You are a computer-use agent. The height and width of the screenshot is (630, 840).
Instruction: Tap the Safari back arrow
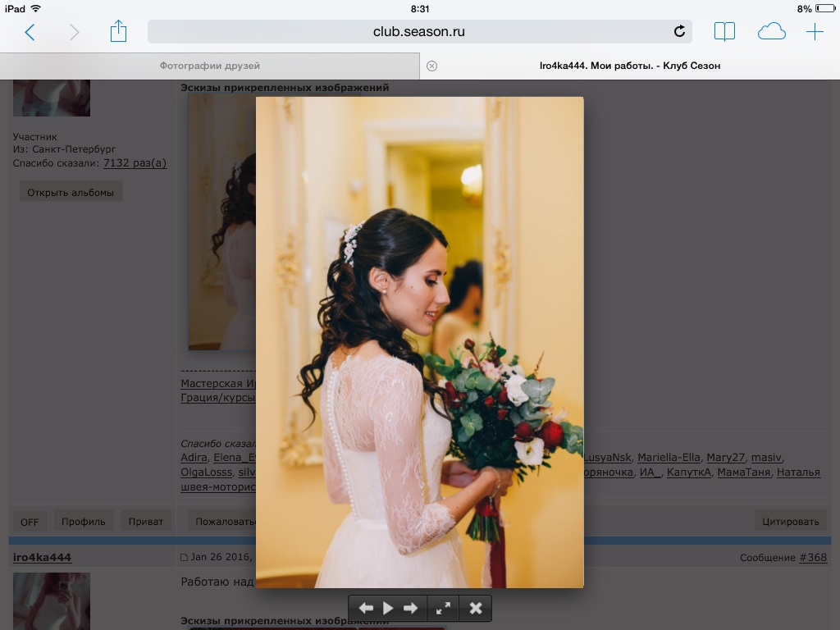tap(30, 32)
